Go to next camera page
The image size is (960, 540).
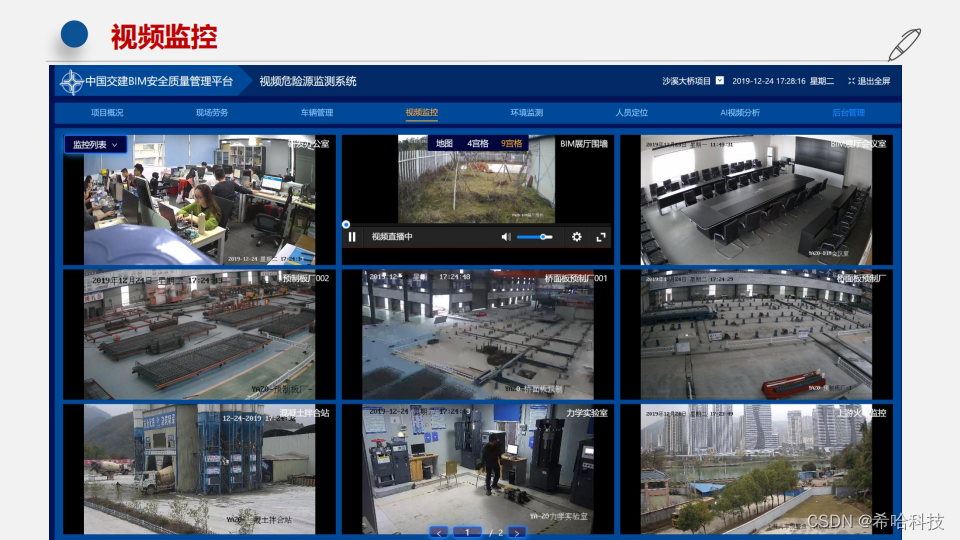pos(517,533)
